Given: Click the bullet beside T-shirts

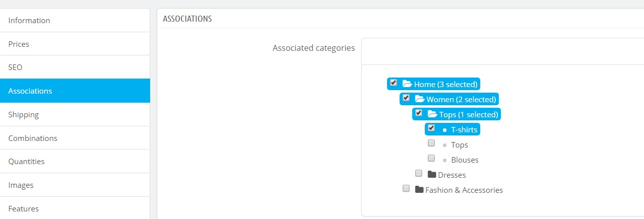Looking at the screenshot, I should [x=444, y=130].
